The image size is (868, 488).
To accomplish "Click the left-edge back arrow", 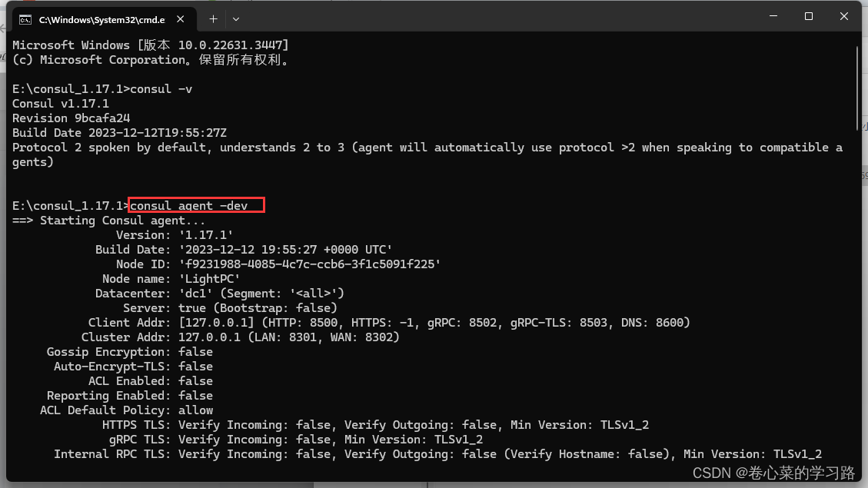I will 4,28.
